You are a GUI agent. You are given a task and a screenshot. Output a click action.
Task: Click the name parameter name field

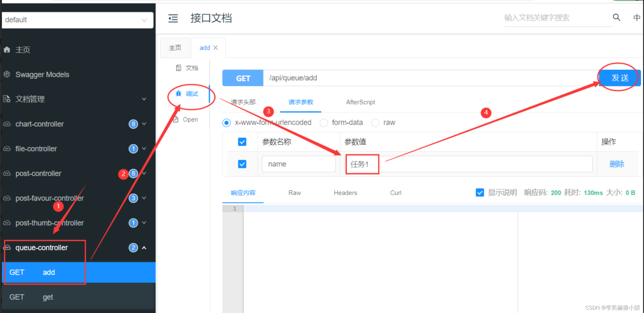299,164
